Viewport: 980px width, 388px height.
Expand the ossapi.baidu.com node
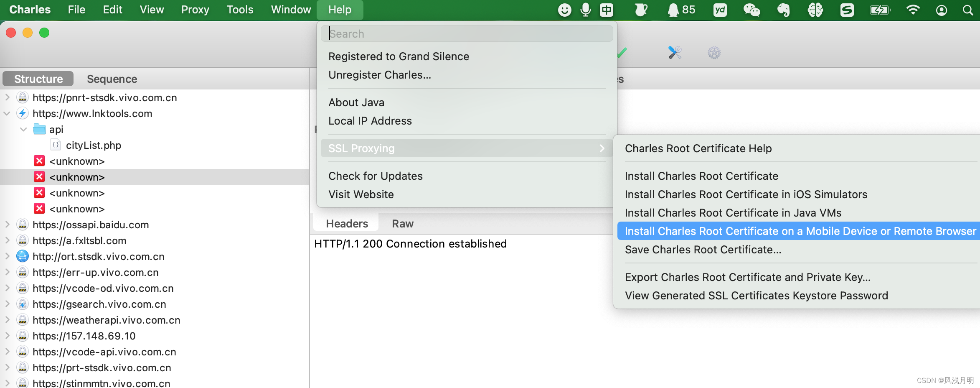point(7,225)
